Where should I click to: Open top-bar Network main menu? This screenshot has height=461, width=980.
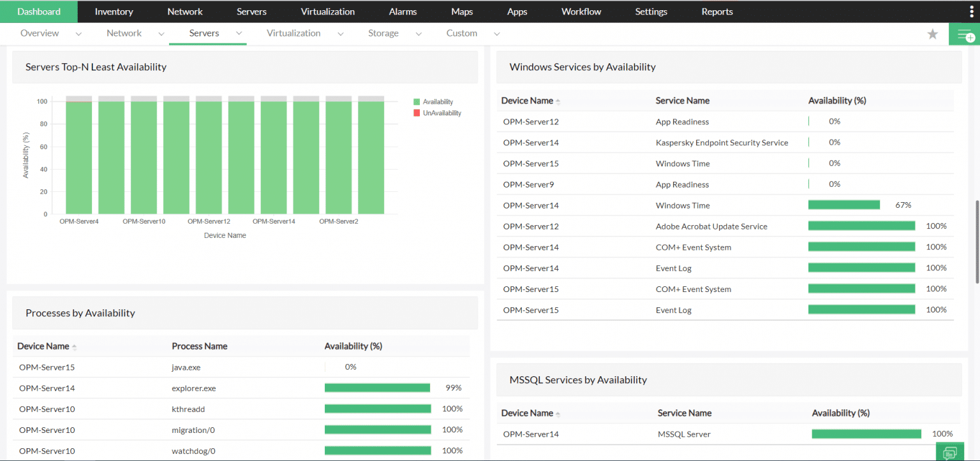(x=185, y=11)
